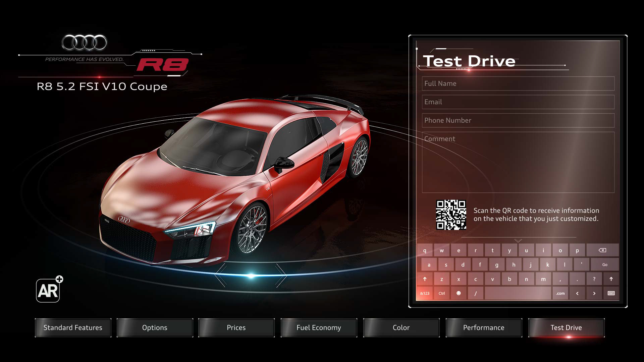Tap the f key
The image size is (644, 362).
(x=480, y=265)
